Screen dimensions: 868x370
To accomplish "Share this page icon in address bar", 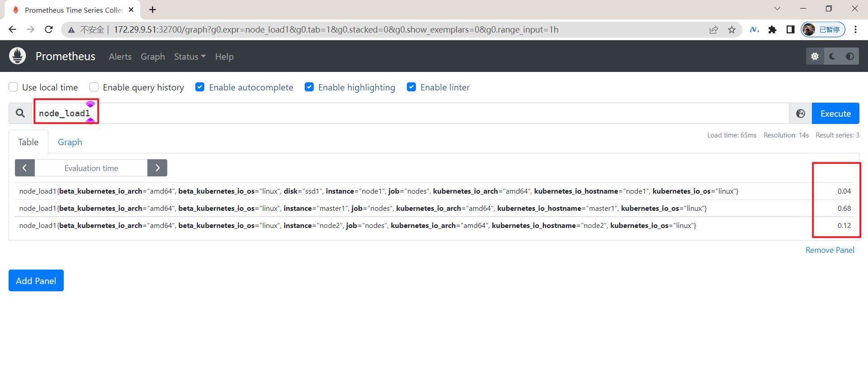I will pos(714,30).
